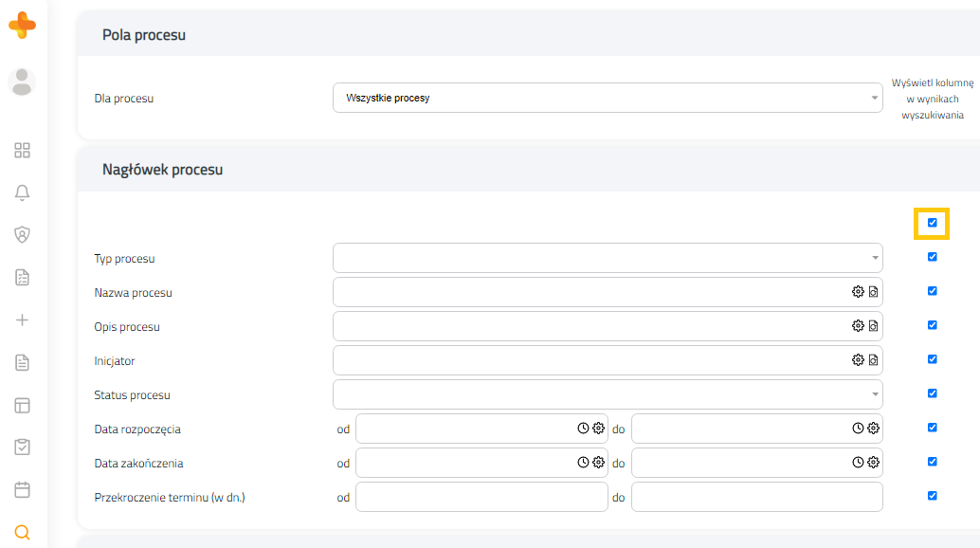Viewport: 980px width, 548px height.
Task: Click the orange plus app logo
Action: tap(22, 25)
